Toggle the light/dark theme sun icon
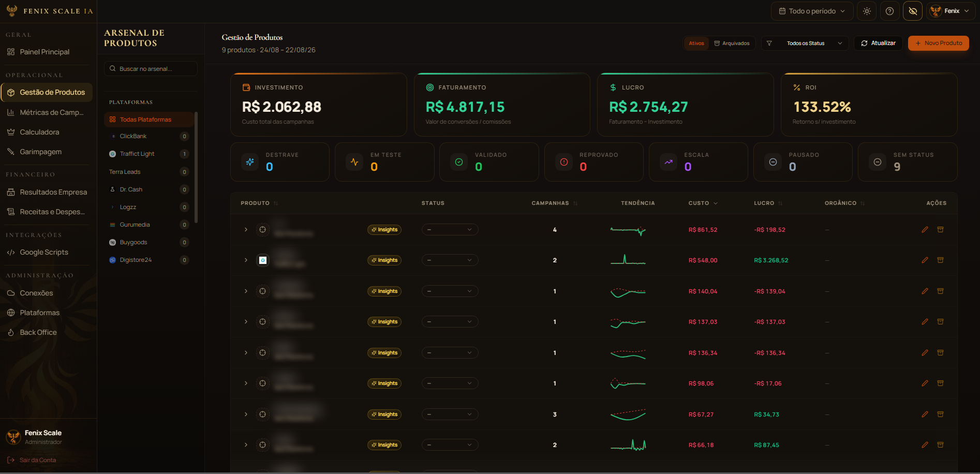 [867, 11]
